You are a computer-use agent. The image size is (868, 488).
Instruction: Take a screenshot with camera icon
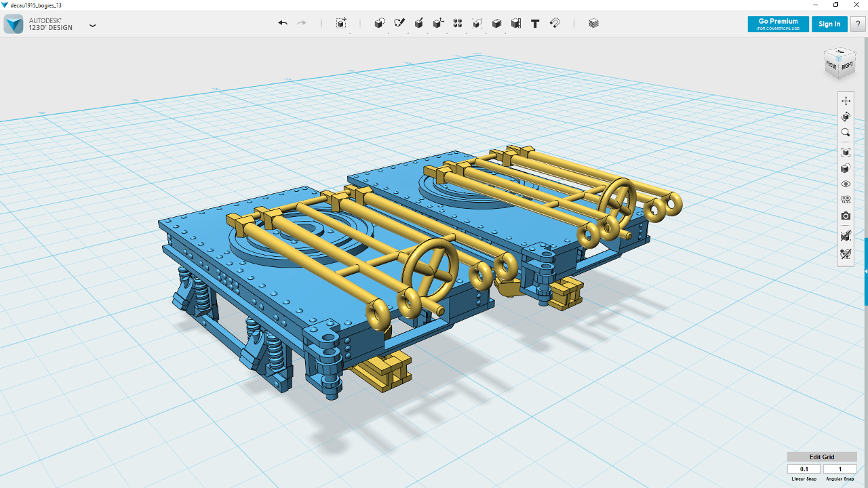pos(846,216)
